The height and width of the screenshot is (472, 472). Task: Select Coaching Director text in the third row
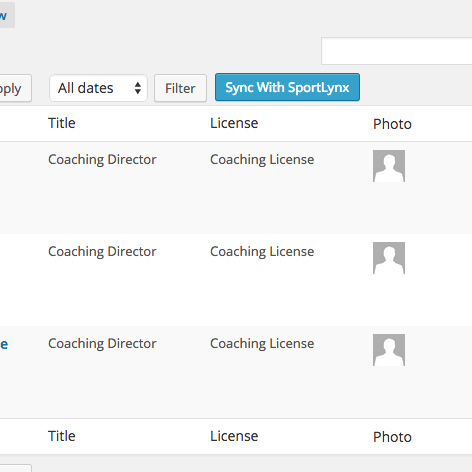(102, 344)
